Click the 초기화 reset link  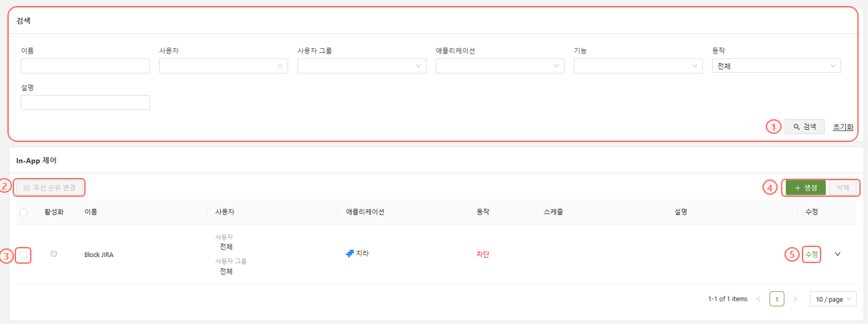843,127
